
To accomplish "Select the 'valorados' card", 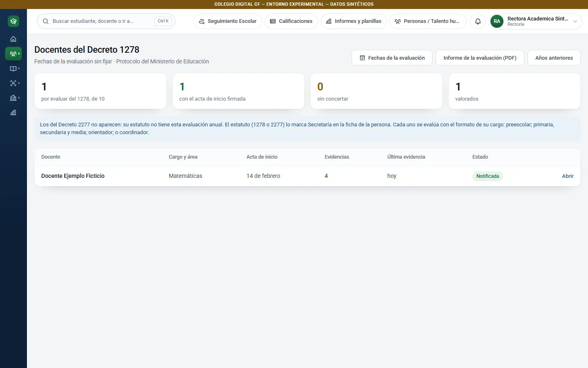I will point(514,91).
